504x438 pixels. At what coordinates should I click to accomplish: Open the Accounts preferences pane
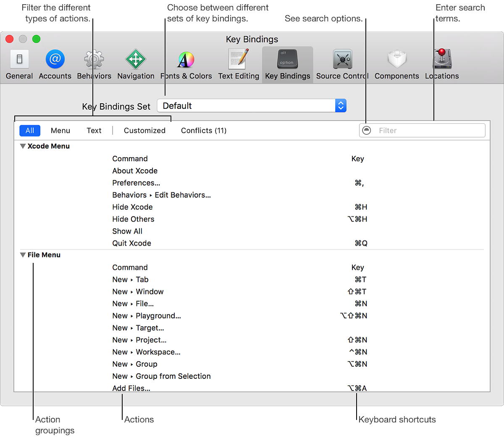coord(55,64)
